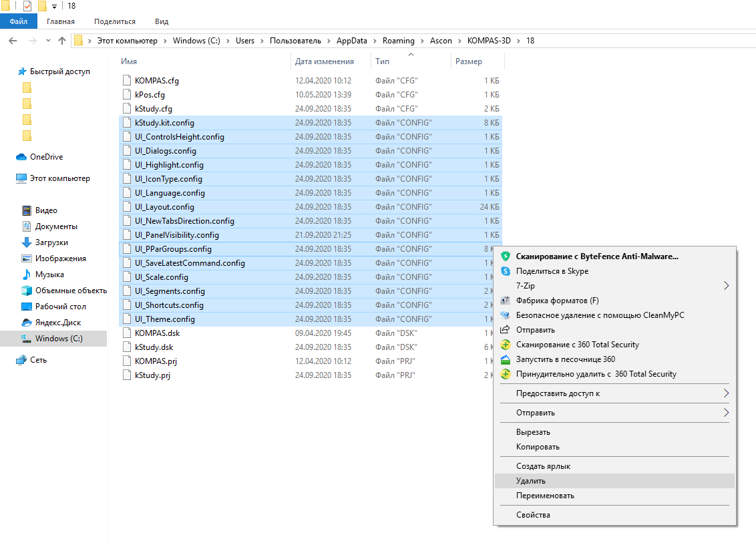Click the Skype icon in context menu
Image resolution: width=756 pixels, height=547 pixels.
tap(506, 271)
